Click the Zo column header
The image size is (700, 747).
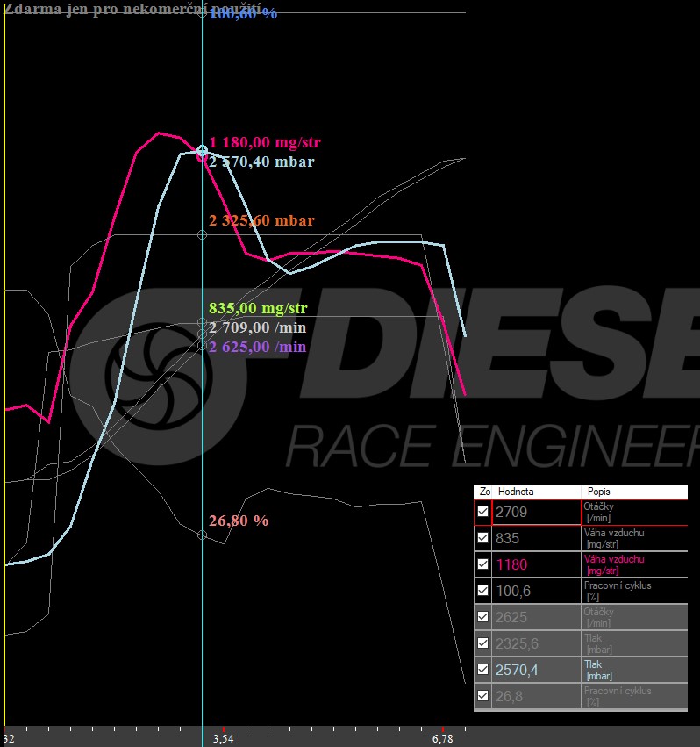click(482, 492)
